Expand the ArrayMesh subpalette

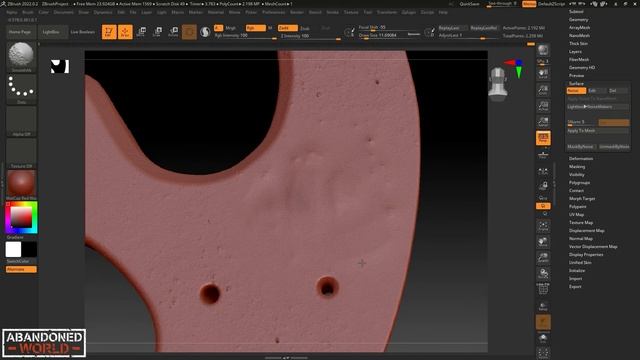click(579, 27)
